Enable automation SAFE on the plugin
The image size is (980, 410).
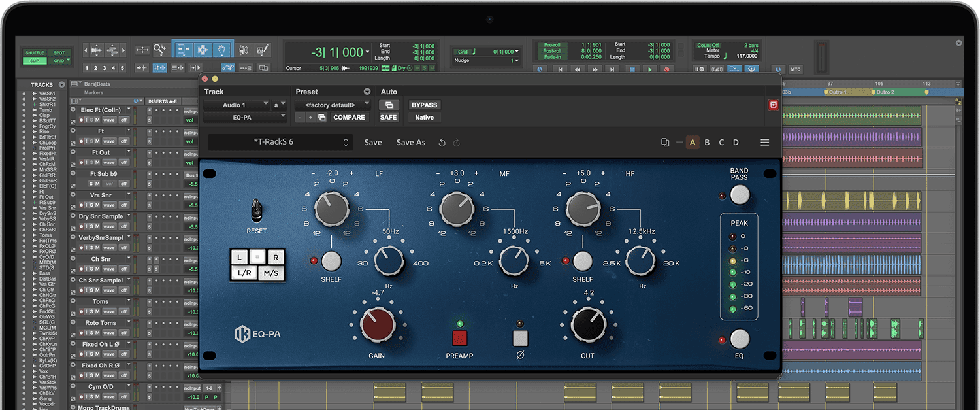coord(388,118)
